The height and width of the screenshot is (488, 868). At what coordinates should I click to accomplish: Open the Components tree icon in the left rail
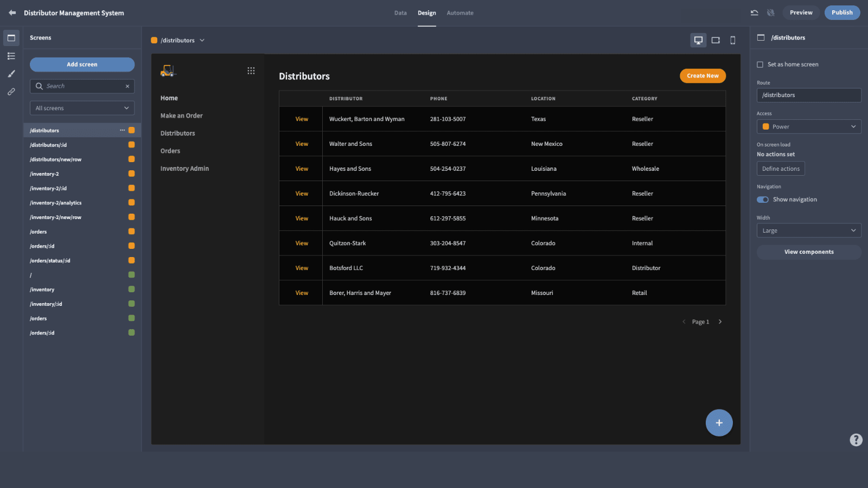coord(11,56)
